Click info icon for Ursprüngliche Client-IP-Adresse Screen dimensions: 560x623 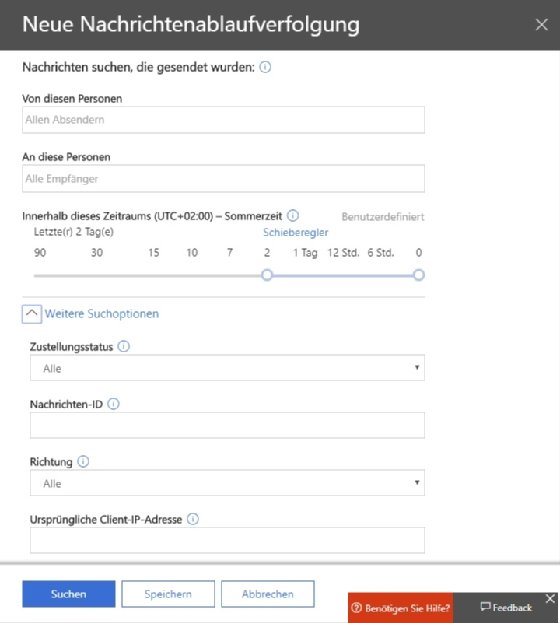point(193,519)
